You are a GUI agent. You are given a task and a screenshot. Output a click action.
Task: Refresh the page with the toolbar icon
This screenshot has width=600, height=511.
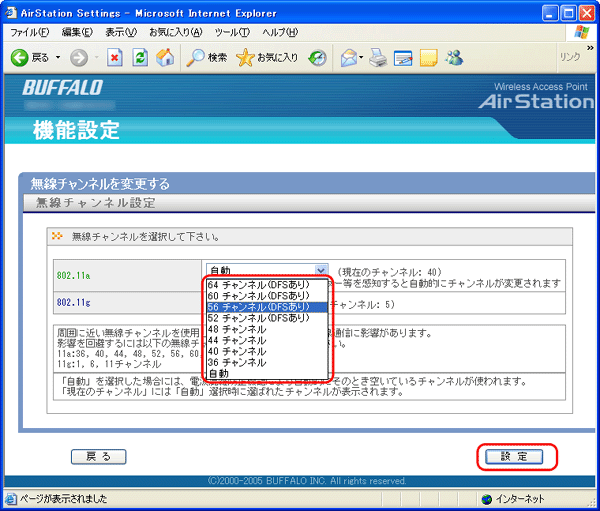click(137, 57)
